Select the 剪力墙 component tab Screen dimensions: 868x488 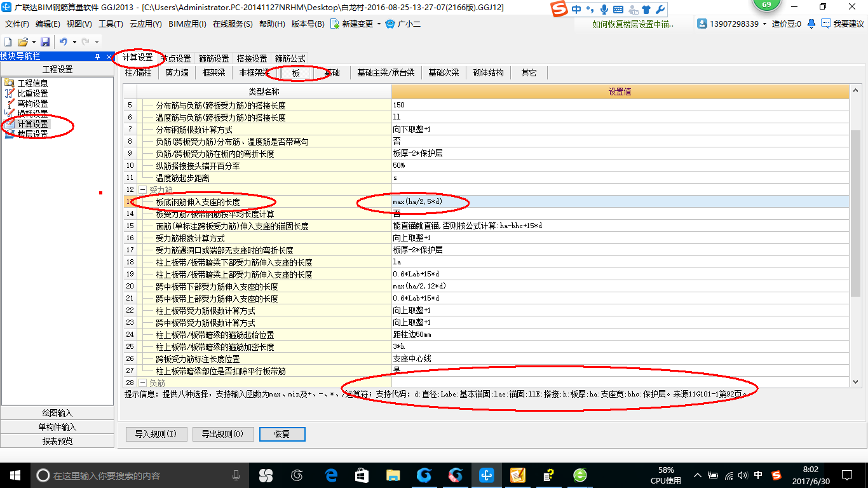point(177,73)
